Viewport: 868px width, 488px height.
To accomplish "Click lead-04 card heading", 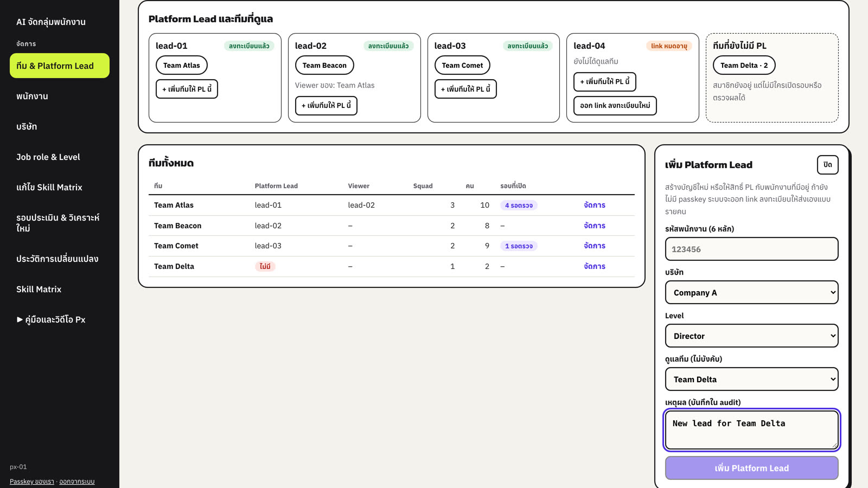I will click(x=589, y=46).
